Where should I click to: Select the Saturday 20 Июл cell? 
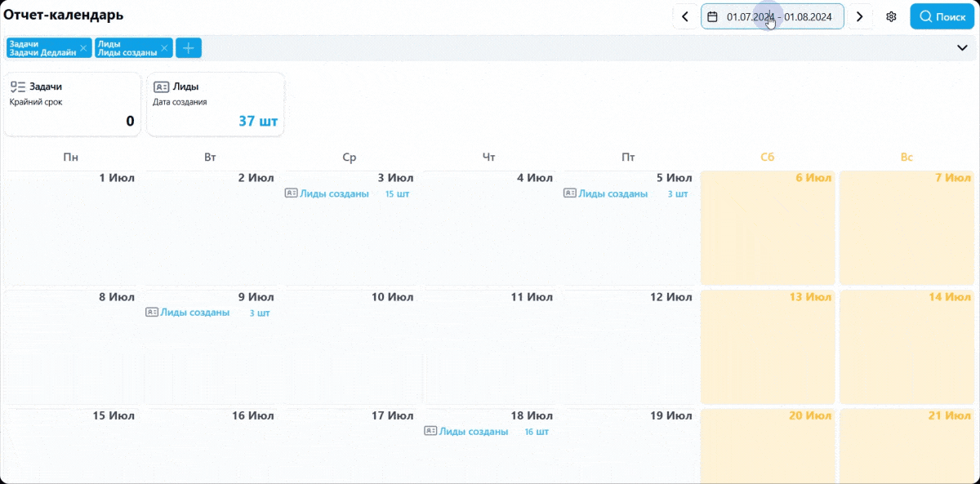click(768, 446)
